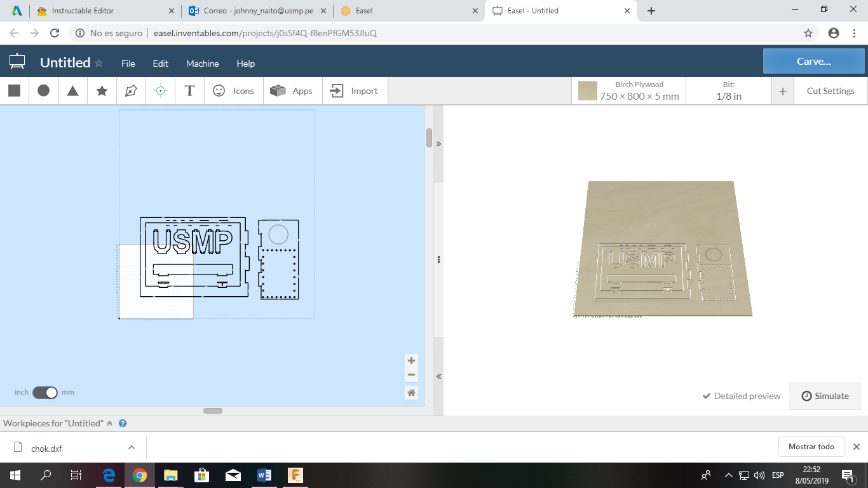Open File Explorer from taskbar

pos(170,475)
